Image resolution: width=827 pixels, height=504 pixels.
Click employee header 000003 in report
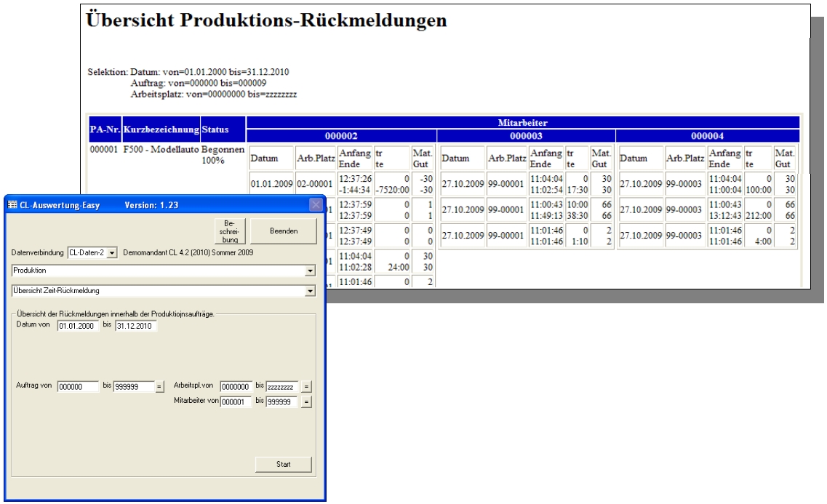pos(526,135)
